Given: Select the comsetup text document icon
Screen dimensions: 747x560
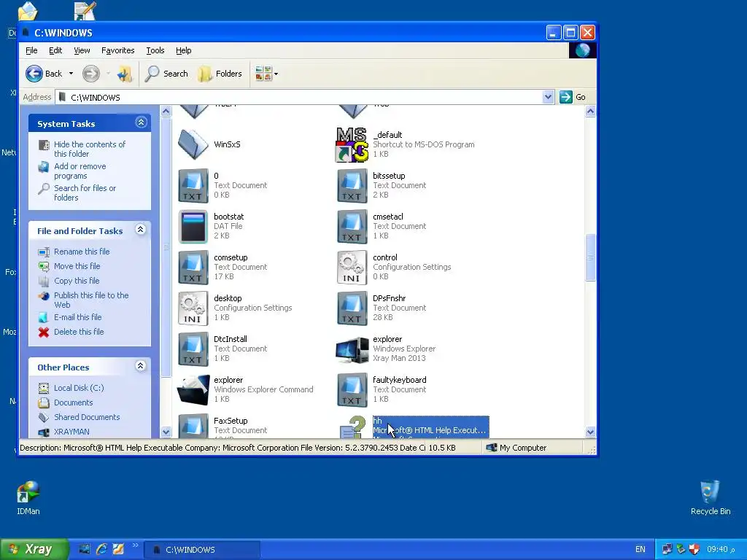Looking at the screenshot, I should (193, 268).
